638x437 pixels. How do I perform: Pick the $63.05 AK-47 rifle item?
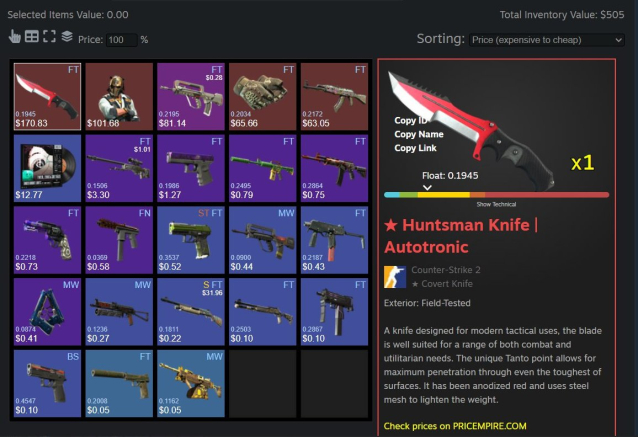coord(334,96)
